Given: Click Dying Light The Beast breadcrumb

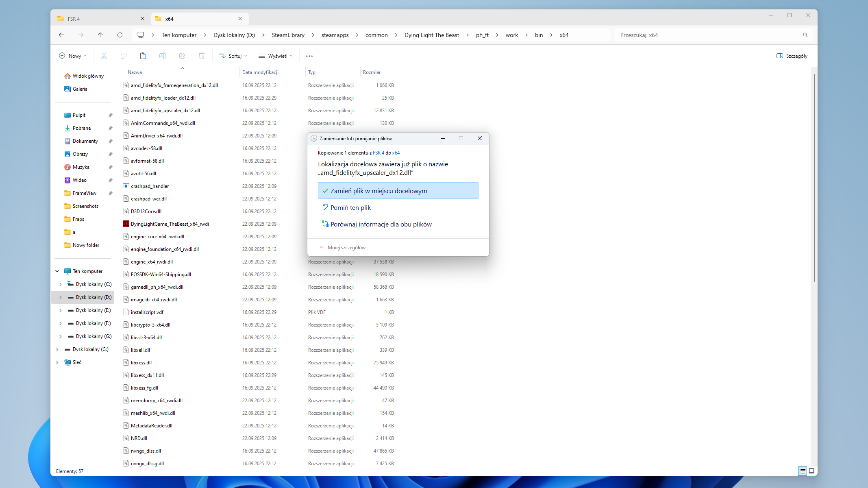Looking at the screenshot, I should 431,35.
